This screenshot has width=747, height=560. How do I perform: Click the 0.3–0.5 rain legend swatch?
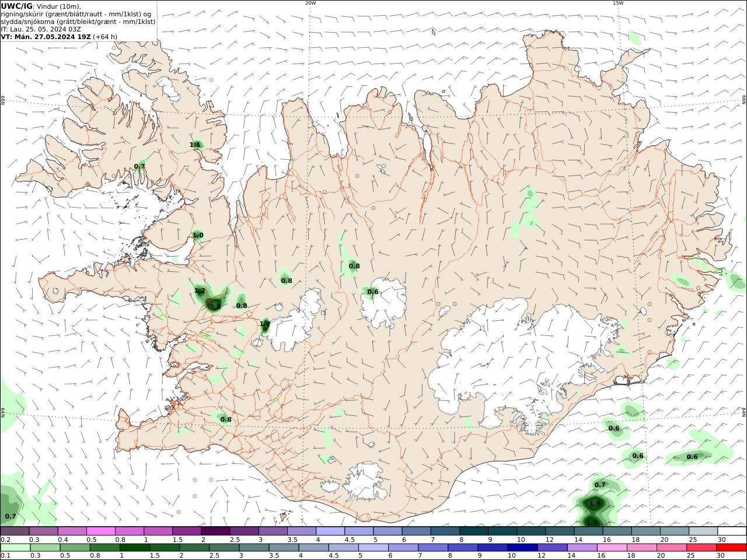45,548
